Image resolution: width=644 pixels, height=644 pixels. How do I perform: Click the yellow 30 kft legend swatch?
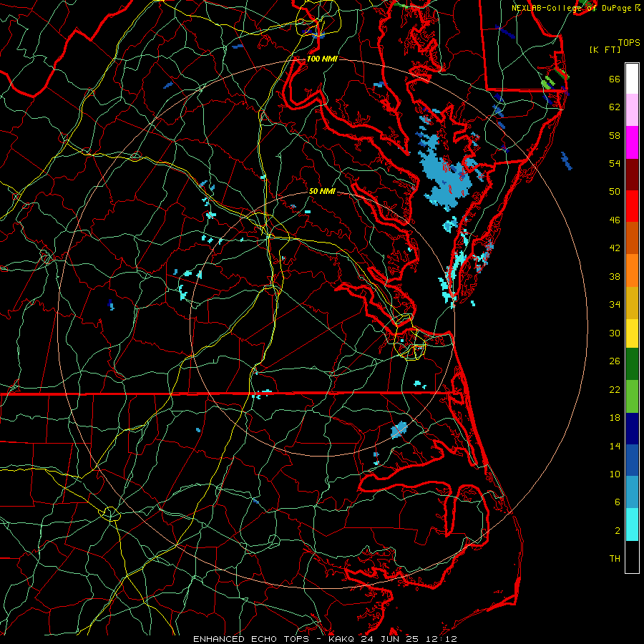click(x=632, y=333)
